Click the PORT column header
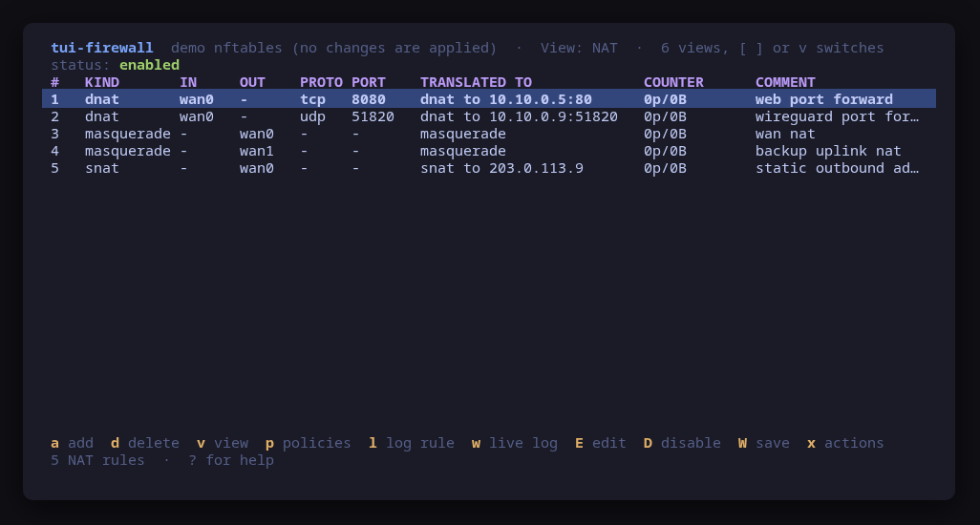The height and width of the screenshot is (525, 980). (368, 82)
